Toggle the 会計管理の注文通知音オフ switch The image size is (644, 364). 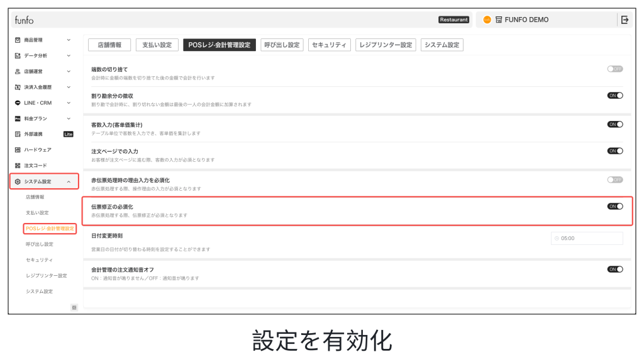(614, 269)
